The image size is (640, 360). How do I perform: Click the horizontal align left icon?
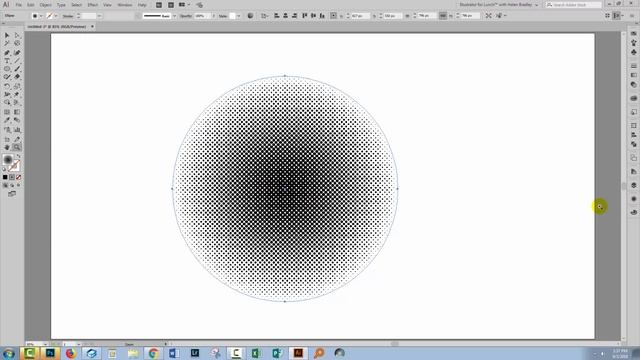coord(276,16)
